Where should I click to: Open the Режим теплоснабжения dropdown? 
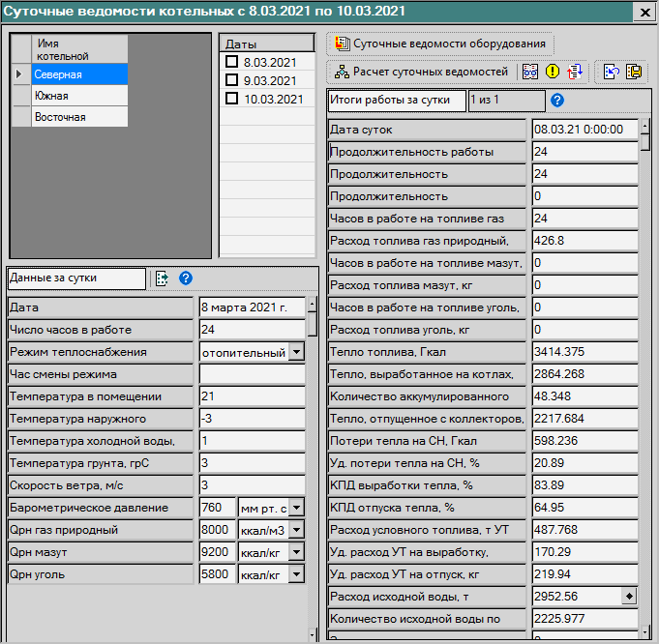coord(296,352)
